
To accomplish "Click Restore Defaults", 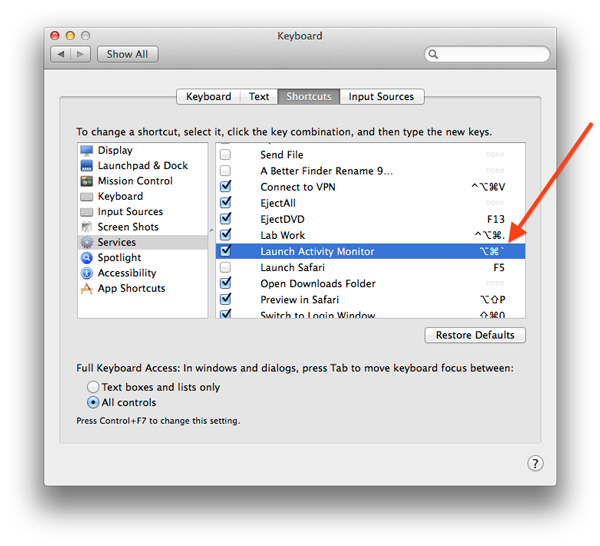I will tap(475, 335).
